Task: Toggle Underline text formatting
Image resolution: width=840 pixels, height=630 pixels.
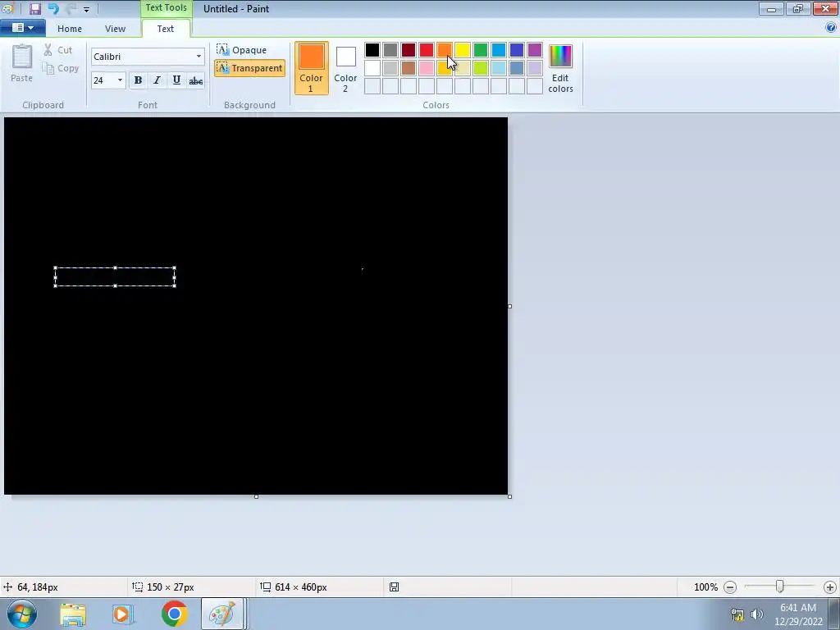Action: click(x=176, y=80)
